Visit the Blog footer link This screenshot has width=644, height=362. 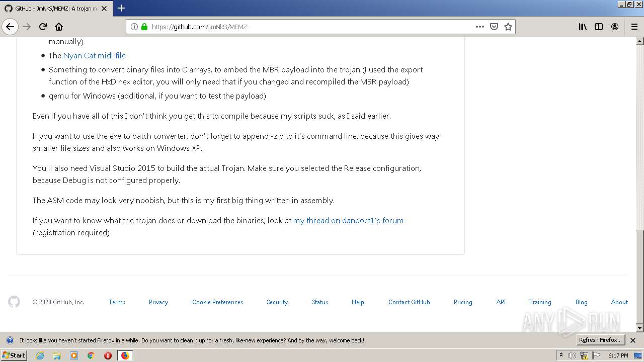(582, 302)
